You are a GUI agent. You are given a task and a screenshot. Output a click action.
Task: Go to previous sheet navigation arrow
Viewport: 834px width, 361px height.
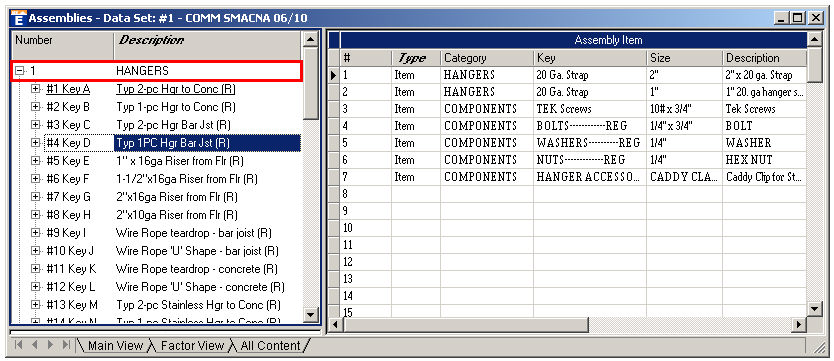(x=35, y=345)
